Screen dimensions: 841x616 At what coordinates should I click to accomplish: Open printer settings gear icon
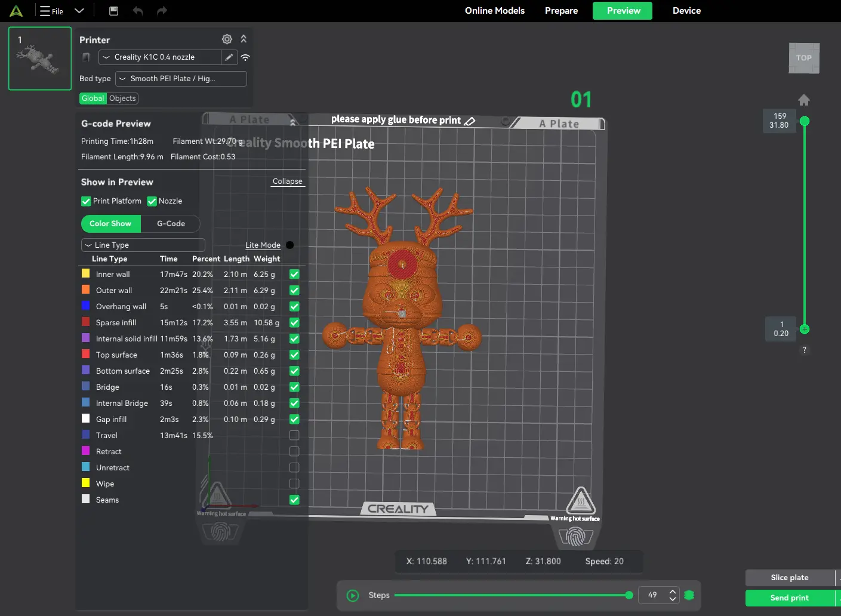tap(227, 39)
